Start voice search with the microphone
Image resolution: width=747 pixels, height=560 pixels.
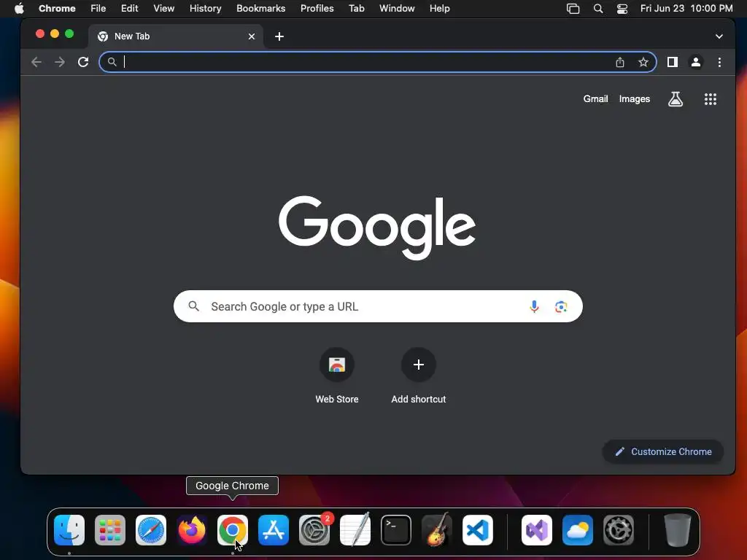[x=534, y=307]
